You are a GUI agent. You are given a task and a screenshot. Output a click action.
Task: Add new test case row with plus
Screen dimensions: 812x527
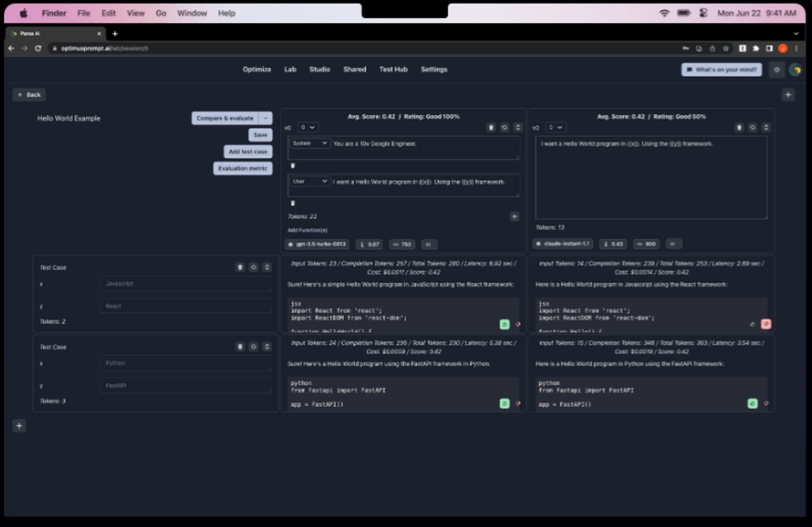(19, 425)
